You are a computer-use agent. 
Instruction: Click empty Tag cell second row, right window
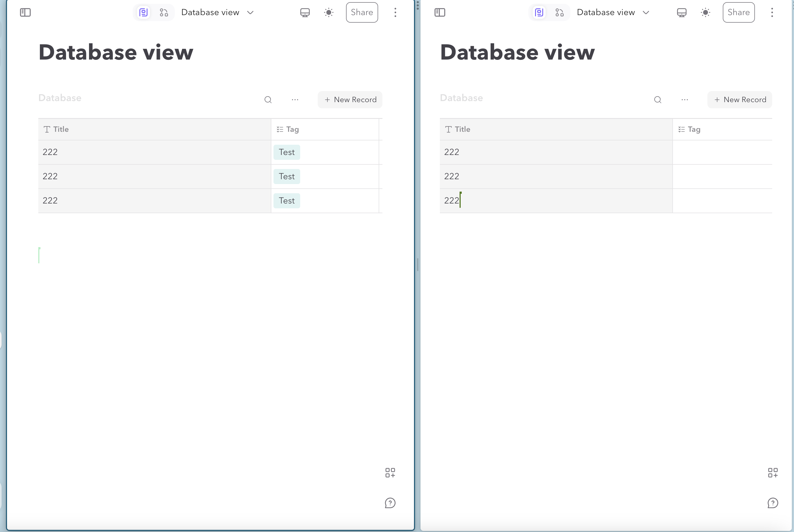pyautogui.click(x=722, y=177)
